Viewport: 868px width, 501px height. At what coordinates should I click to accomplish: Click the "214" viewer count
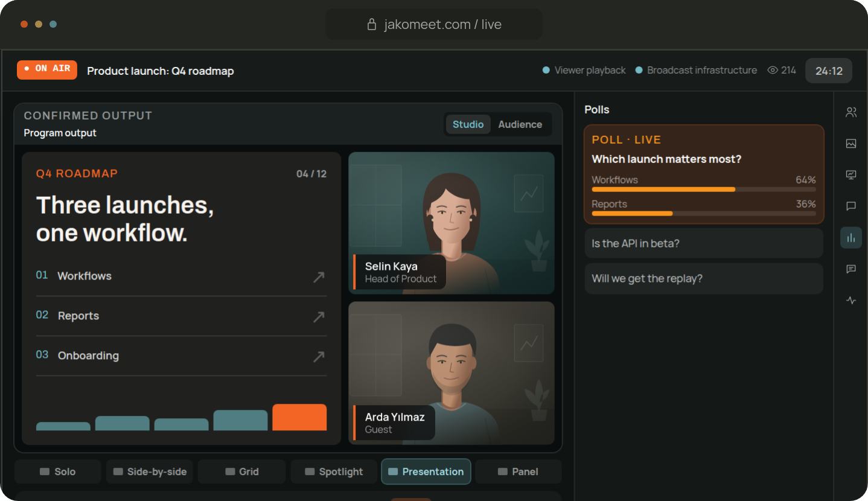788,71
